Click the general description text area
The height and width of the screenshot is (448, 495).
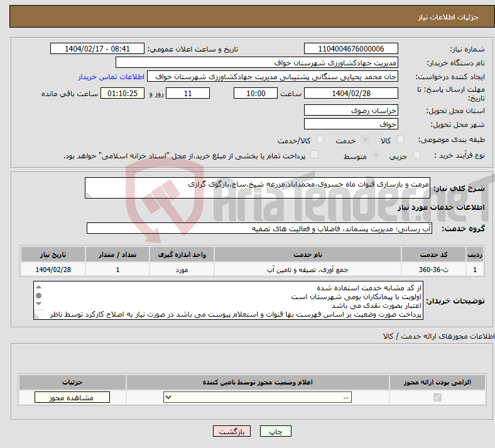[258, 188]
